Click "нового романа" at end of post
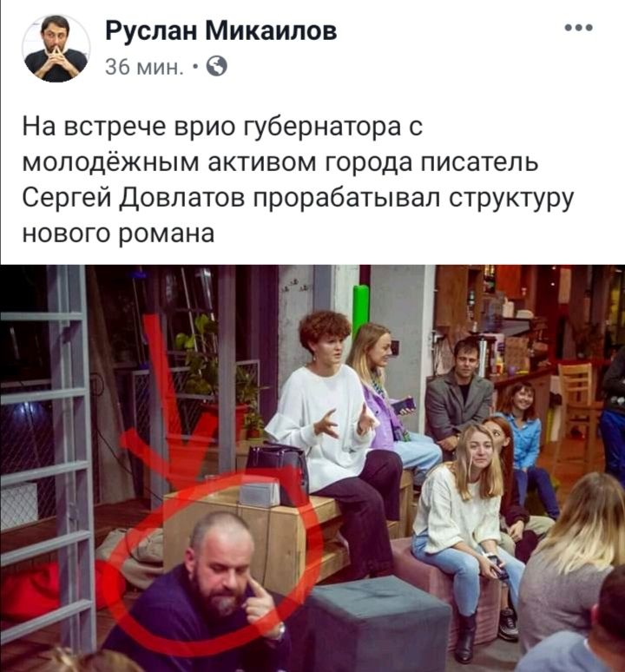Viewport: 625px width, 672px height. point(118,234)
